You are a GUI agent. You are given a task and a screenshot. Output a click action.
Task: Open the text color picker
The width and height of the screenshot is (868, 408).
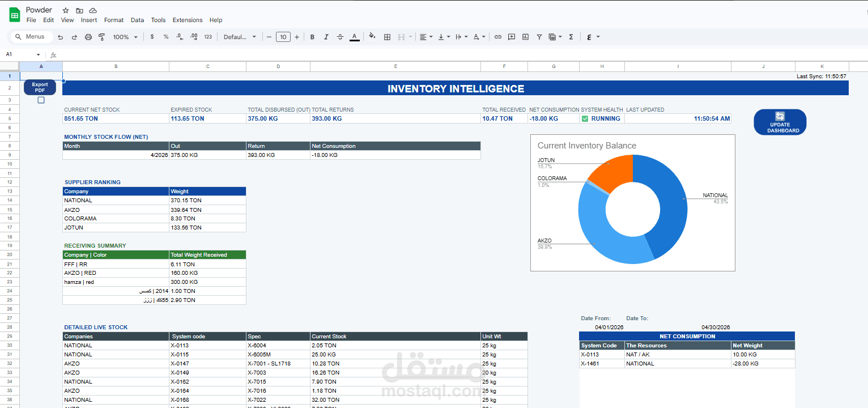tap(355, 37)
